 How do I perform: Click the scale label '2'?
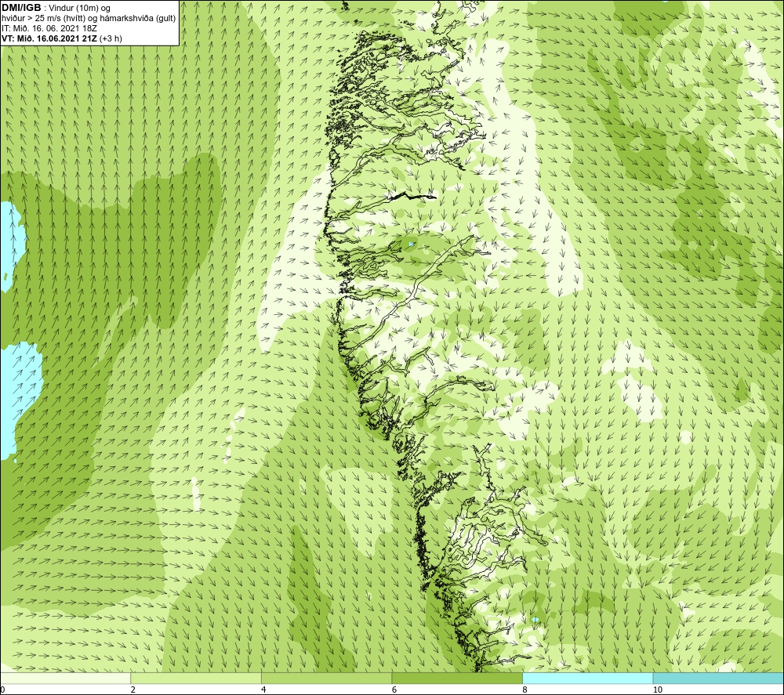[x=133, y=690]
